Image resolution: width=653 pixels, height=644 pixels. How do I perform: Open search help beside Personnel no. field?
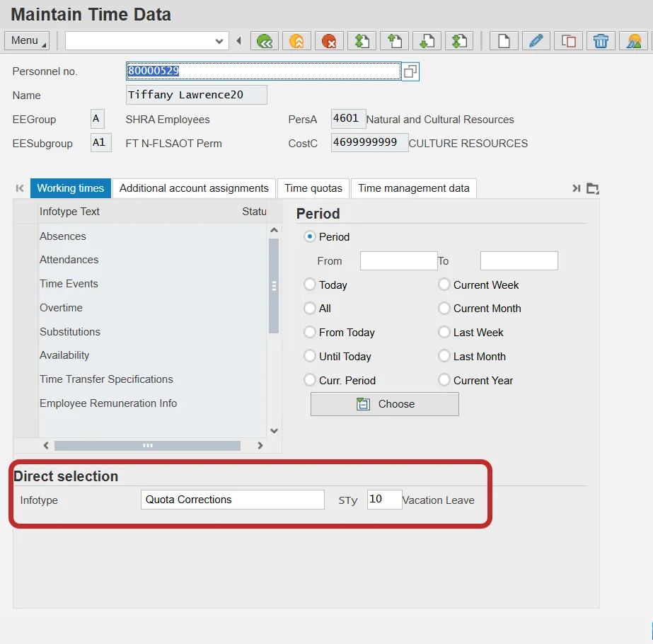(x=410, y=71)
